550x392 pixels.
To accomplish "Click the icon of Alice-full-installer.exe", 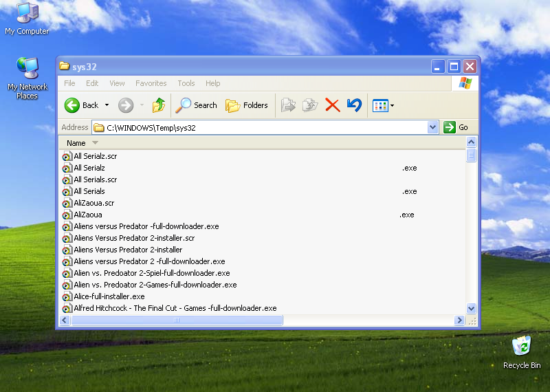I will 67,297.
